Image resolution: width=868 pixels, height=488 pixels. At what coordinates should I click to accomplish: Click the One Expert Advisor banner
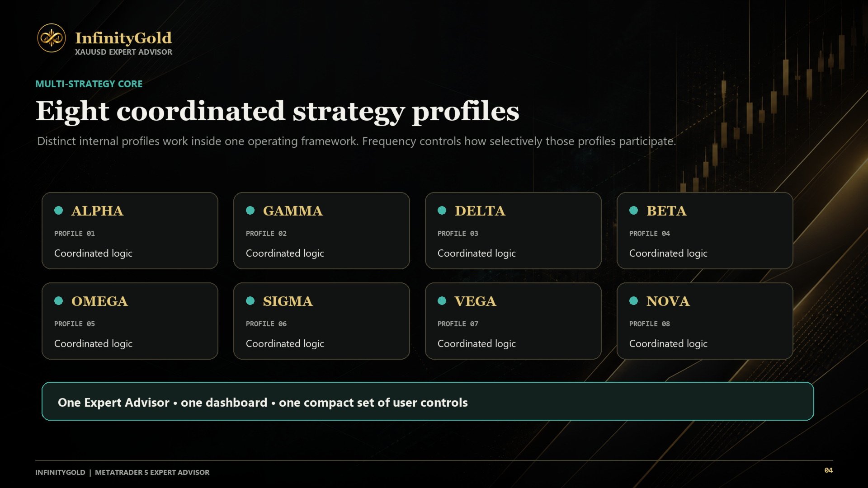[x=428, y=401]
